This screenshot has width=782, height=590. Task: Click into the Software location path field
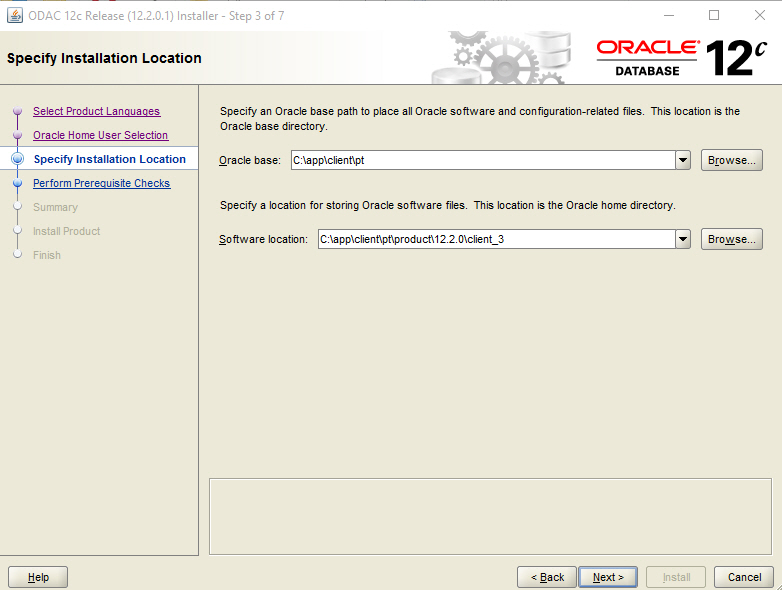497,239
